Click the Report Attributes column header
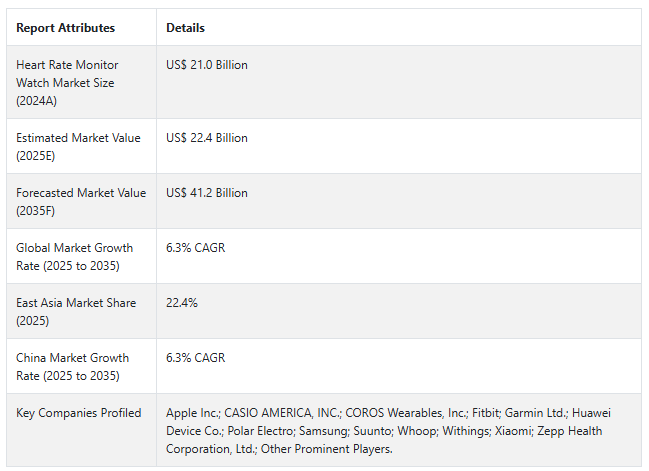 point(65,28)
